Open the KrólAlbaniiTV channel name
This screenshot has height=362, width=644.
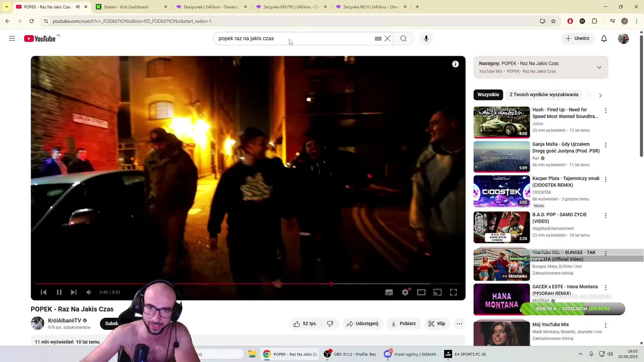tap(64, 321)
